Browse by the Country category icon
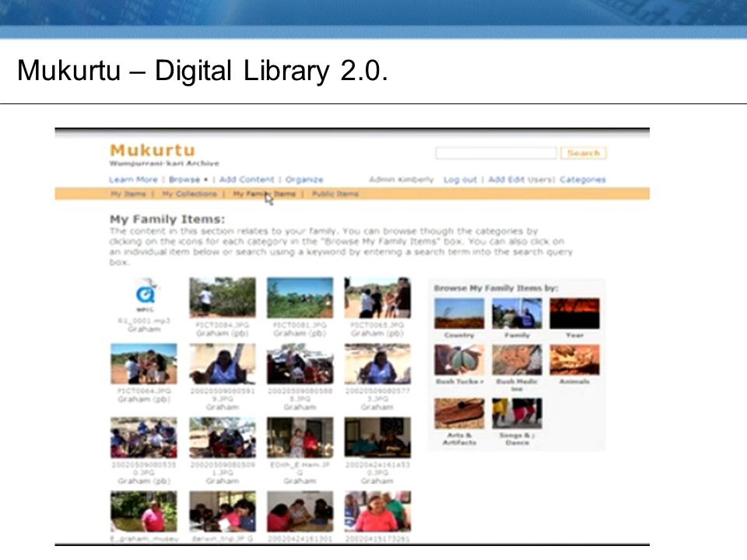 pos(459,313)
